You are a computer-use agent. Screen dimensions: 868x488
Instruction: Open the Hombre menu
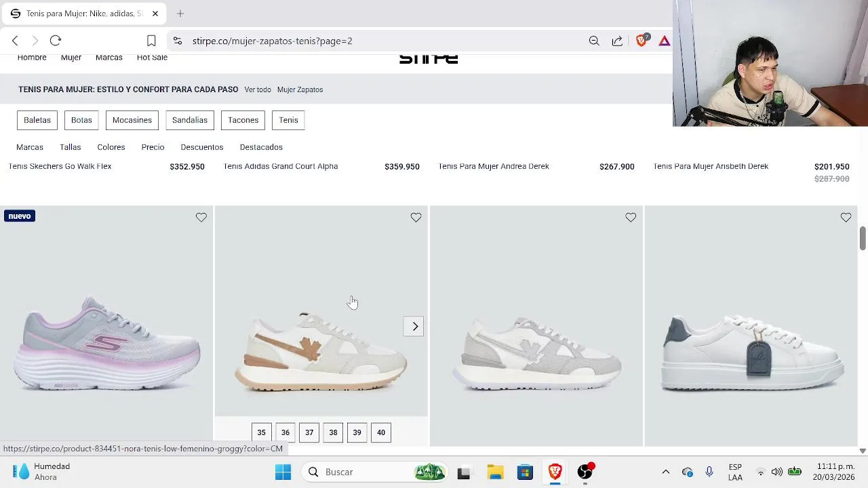point(32,58)
